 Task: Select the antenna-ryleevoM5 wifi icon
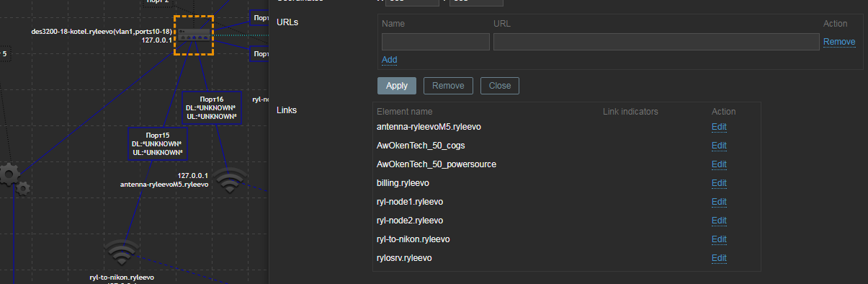click(x=231, y=180)
